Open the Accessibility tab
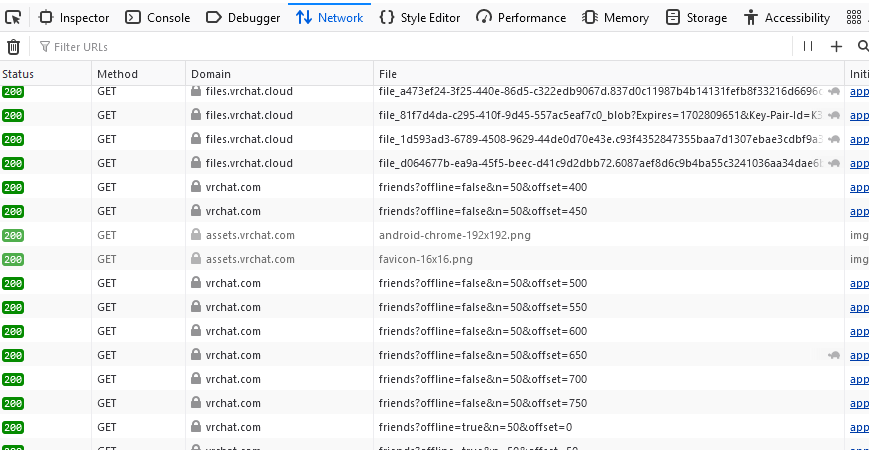This screenshot has height=450, width=869. [x=787, y=18]
